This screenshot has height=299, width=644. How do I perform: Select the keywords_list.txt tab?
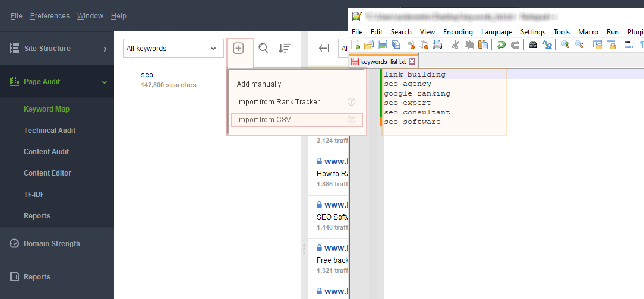tap(383, 62)
